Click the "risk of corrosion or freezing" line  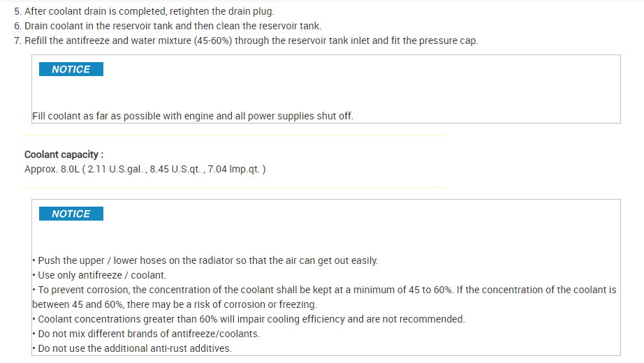[x=175, y=304]
